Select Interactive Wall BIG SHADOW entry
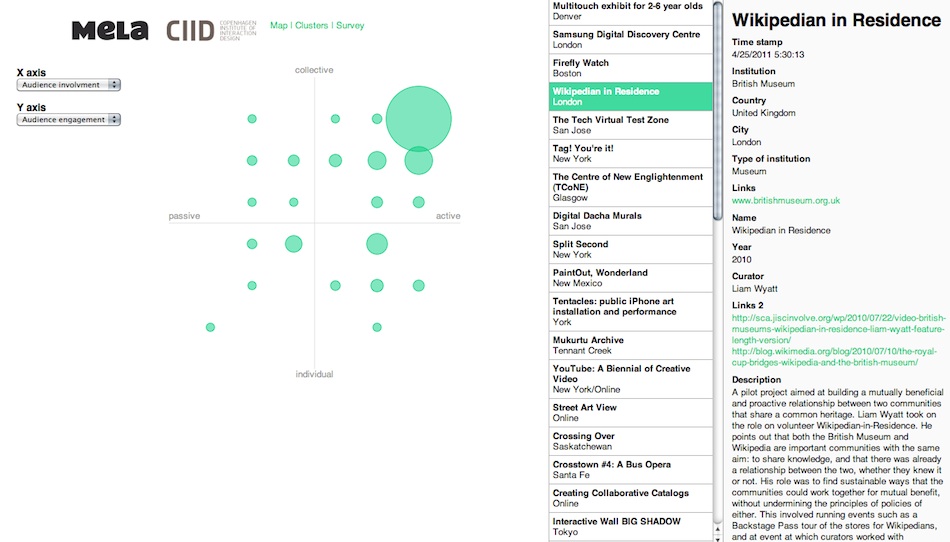 pyautogui.click(x=631, y=526)
